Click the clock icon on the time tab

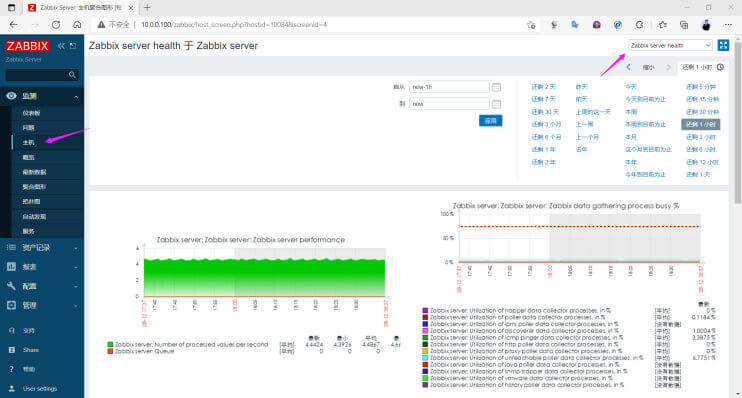pyautogui.click(x=720, y=67)
